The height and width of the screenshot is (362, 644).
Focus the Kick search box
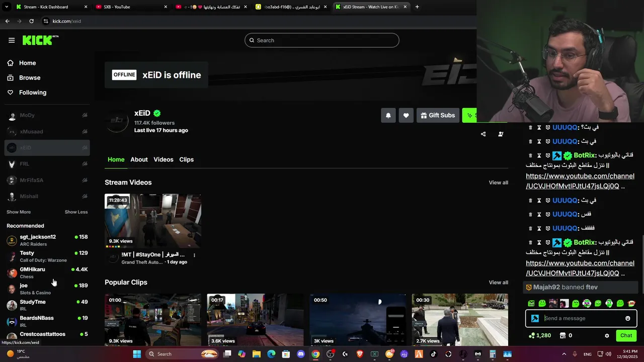coord(322,40)
